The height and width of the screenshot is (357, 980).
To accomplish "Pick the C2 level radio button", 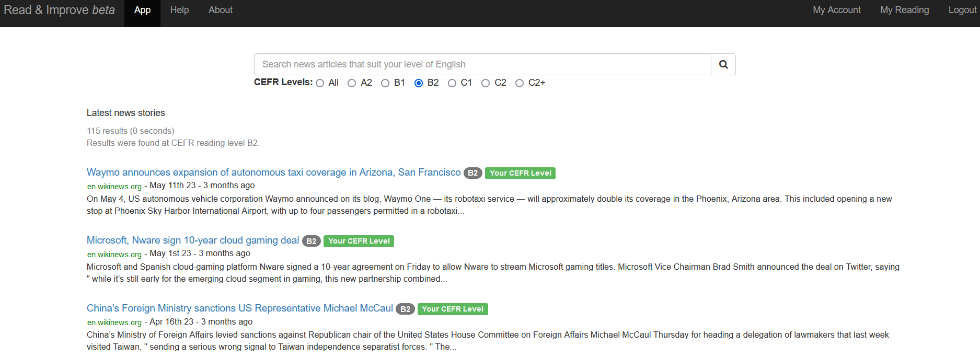I will tap(486, 83).
